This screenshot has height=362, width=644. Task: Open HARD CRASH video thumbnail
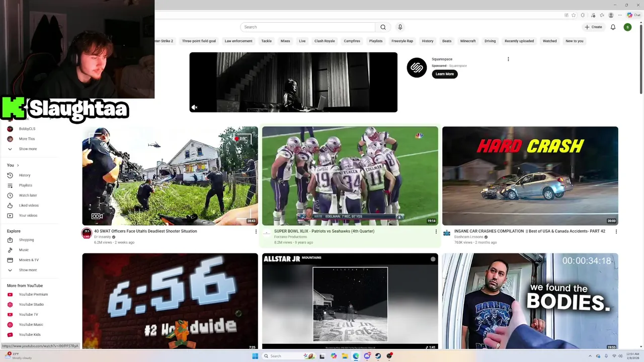[530, 176]
